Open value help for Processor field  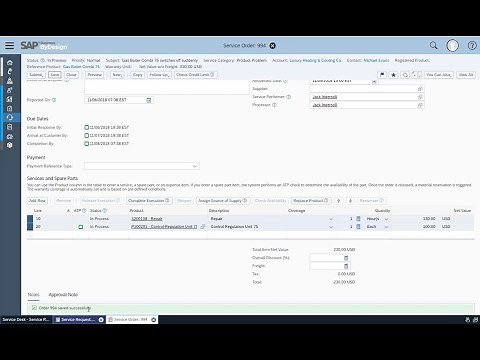click(x=420, y=105)
